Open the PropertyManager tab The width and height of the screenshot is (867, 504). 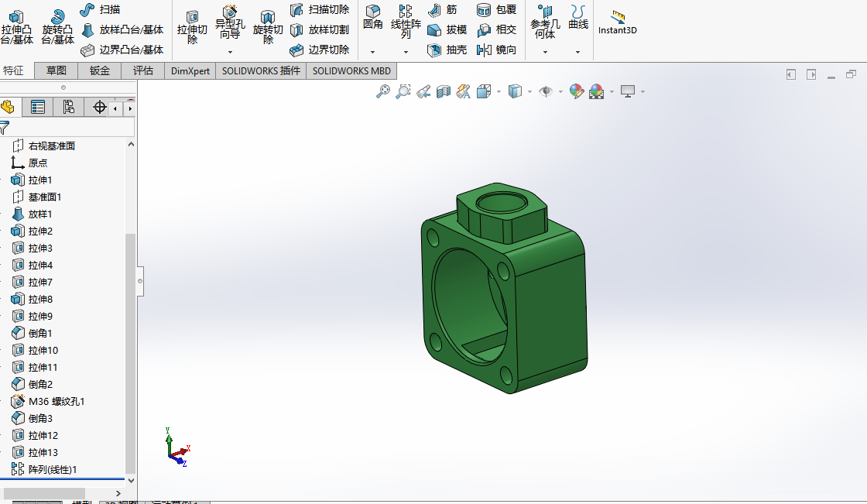[38, 107]
